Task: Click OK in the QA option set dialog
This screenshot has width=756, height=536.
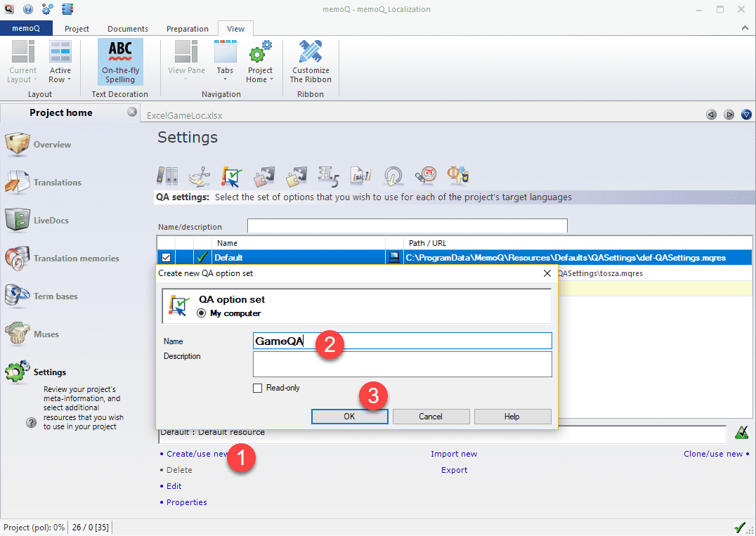Action: pos(349,417)
